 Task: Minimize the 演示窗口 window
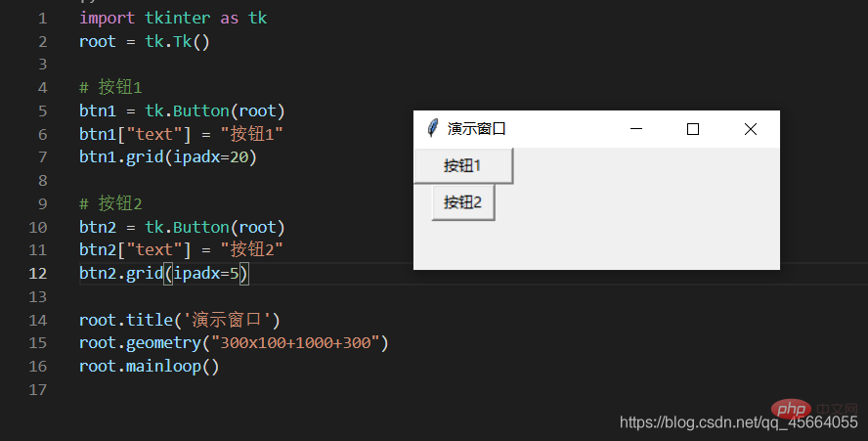click(x=636, y=129)
